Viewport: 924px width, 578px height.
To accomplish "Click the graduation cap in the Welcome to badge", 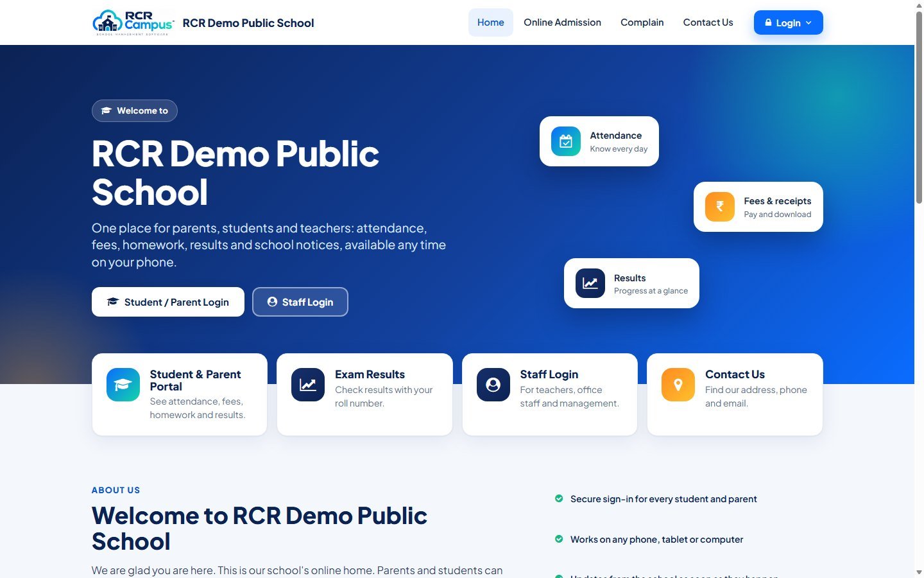I will click(x=107, y=110).
